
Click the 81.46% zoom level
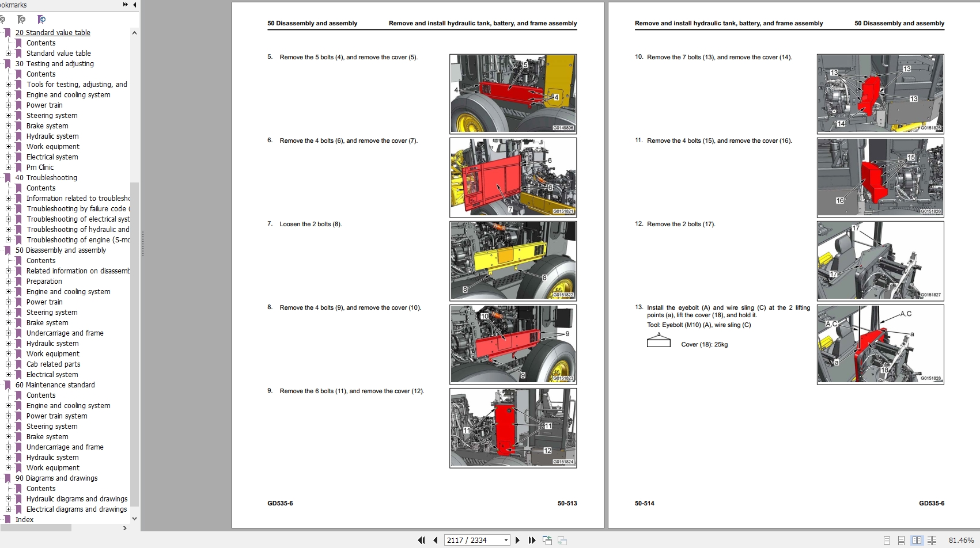[961, 540]
